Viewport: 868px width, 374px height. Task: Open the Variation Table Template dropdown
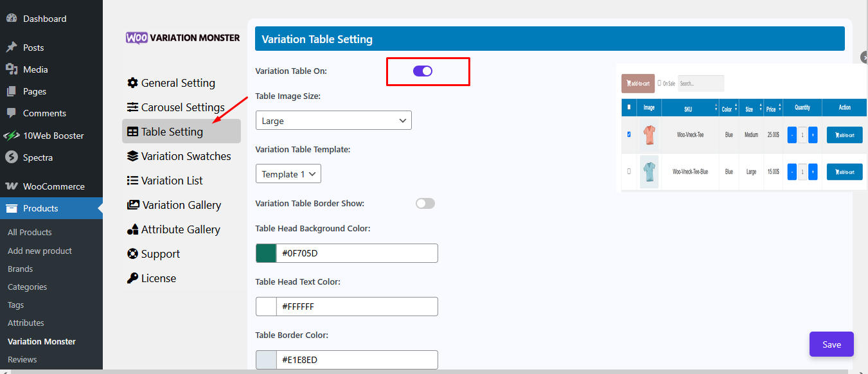(288, 174)
